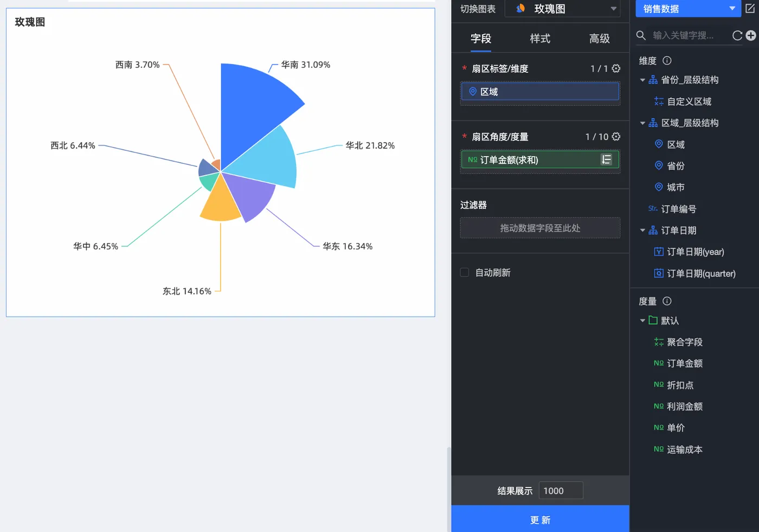Click the info icon beside 度量
Viewport: 759px width, 532px height.
coord(667,301)
